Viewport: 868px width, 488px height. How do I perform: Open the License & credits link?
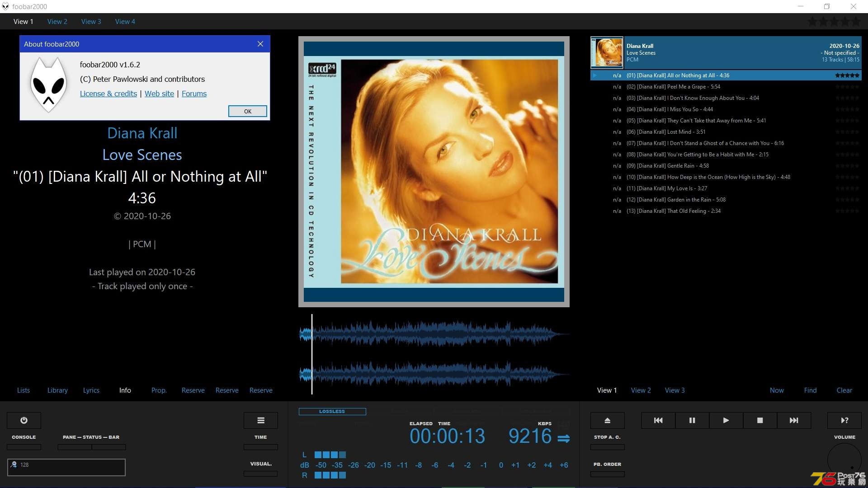108,94
